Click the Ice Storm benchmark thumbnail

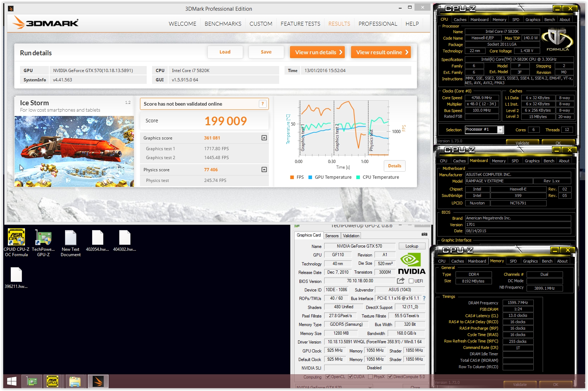74,151
